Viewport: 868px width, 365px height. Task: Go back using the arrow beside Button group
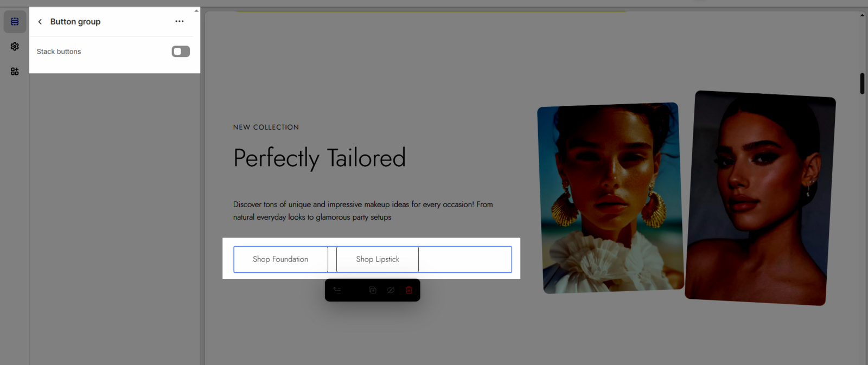click(40, 22)
